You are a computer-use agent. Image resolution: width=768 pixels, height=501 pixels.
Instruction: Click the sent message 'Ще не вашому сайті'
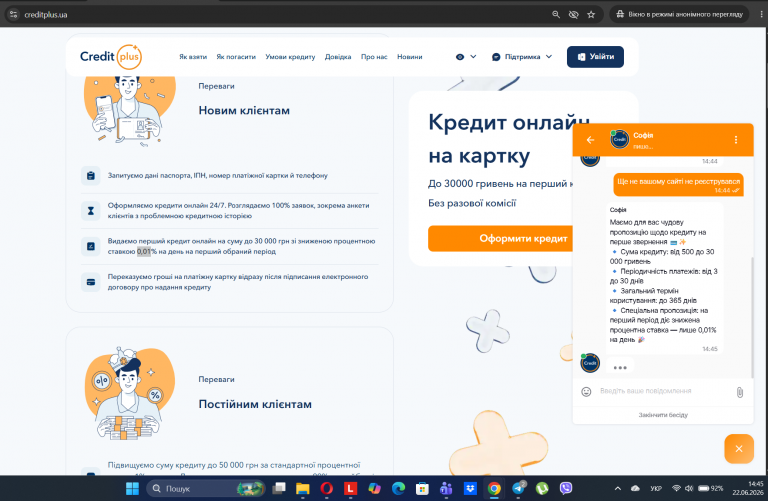(x=678, y=185)
